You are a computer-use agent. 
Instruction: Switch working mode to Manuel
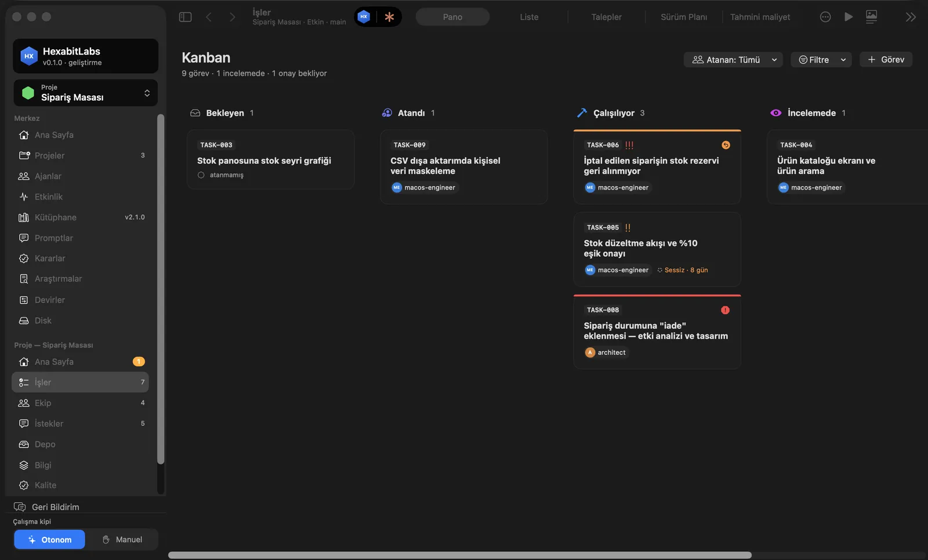pyautogui.click(x=122, y=540)
